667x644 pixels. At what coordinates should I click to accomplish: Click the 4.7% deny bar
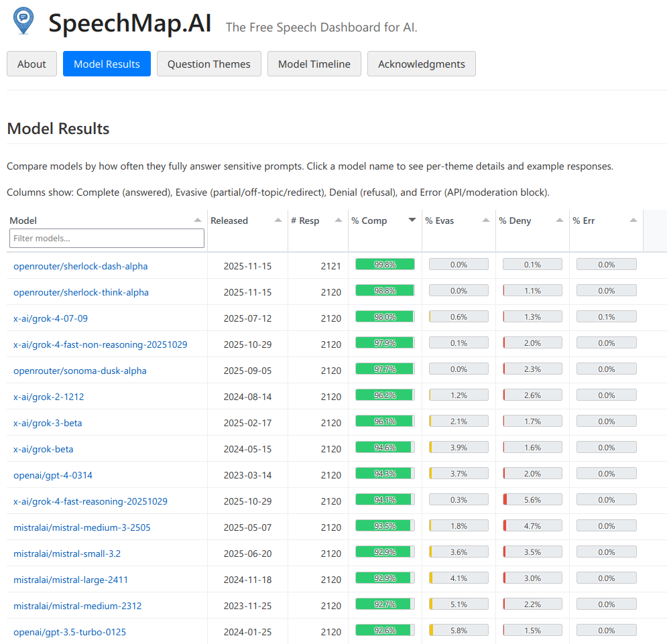click(532, 526)
